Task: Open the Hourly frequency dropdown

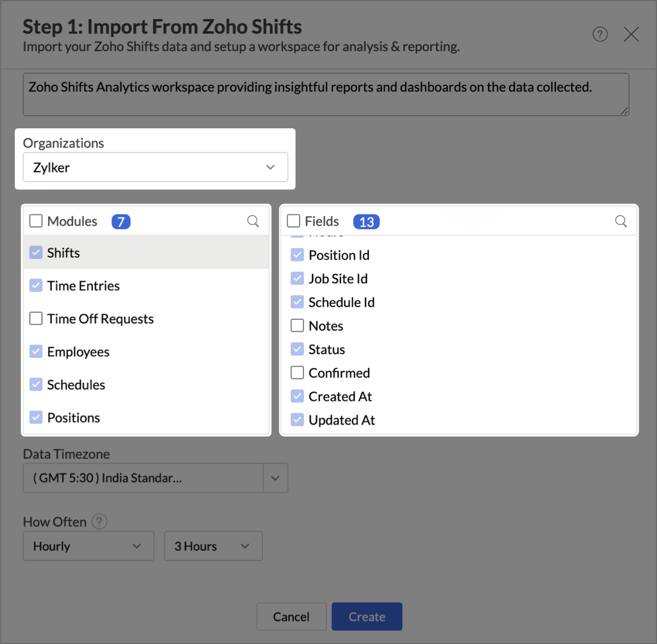Action: click(x=88, y=546)
